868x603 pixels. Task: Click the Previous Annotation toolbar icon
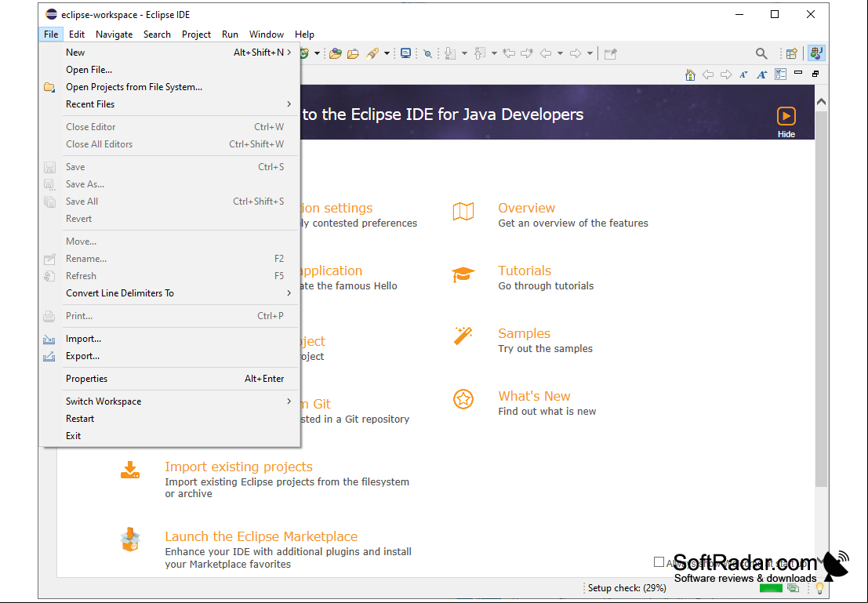point(480,53)
